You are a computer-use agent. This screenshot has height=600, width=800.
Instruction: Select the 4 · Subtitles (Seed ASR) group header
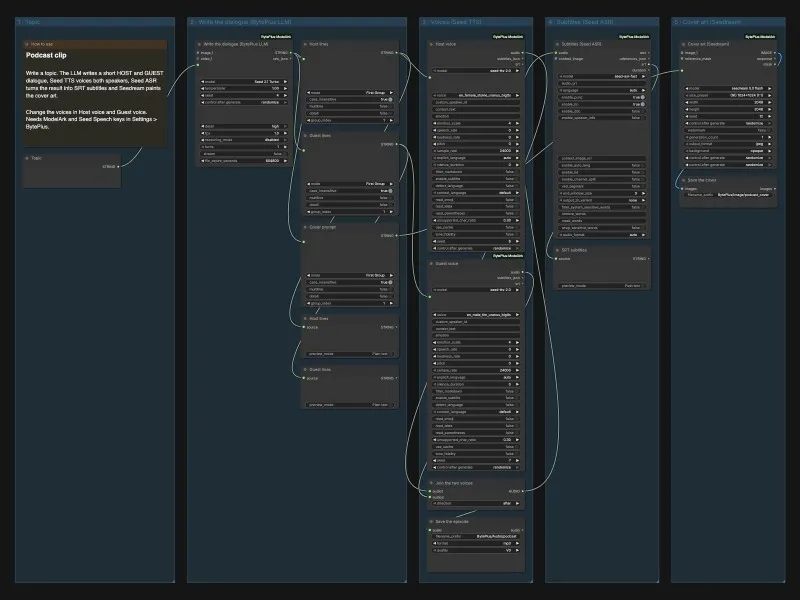pos(602,22)
